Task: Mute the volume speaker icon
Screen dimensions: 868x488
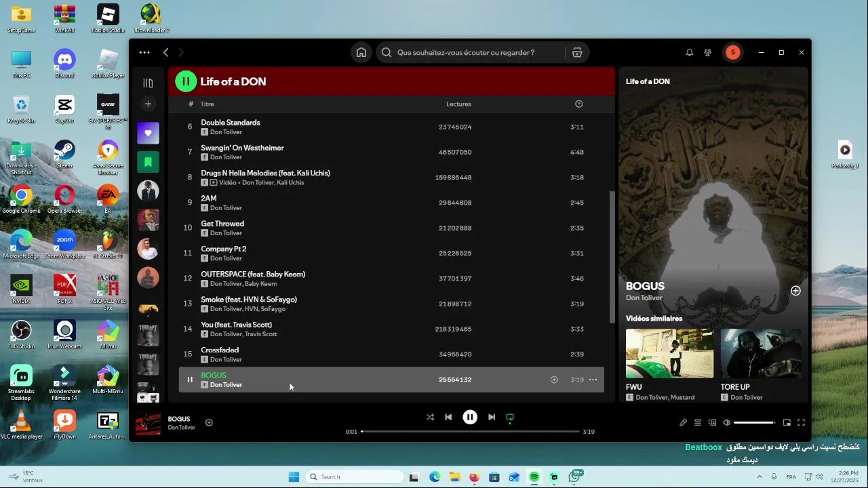Action: 727,423
